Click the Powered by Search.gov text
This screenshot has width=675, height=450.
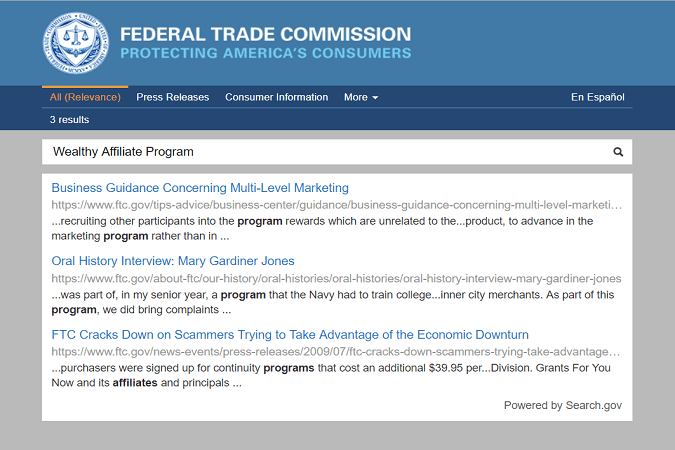click(562, 405)
